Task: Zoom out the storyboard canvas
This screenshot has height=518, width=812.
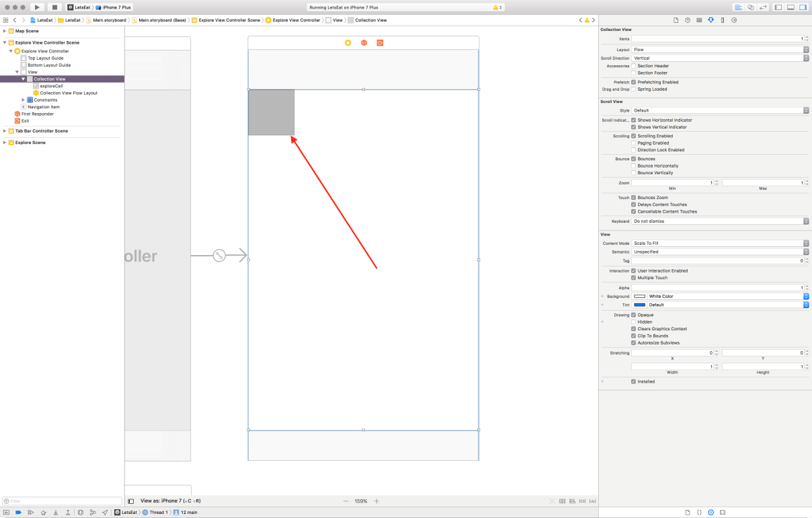Action: pyautogui.click(x=346, y=501)
